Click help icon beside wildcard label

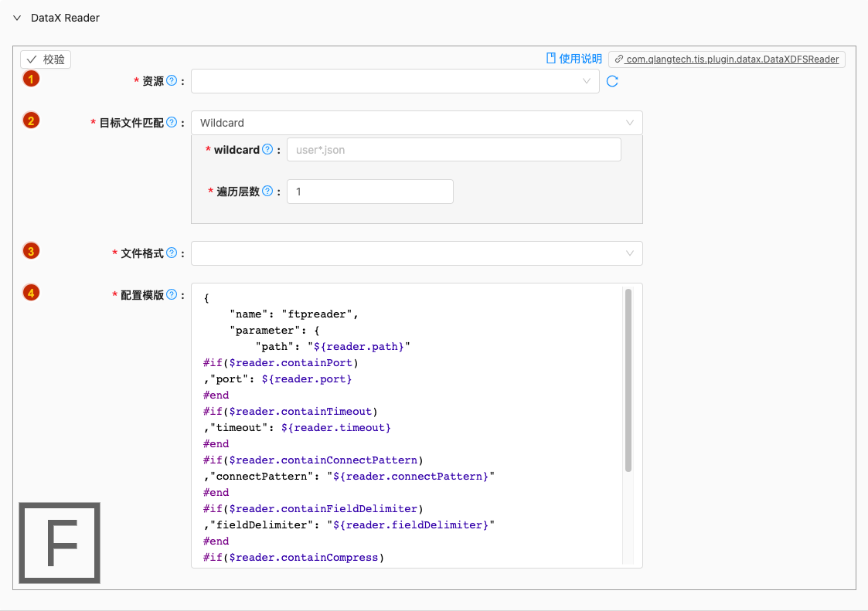click(267, 149)
